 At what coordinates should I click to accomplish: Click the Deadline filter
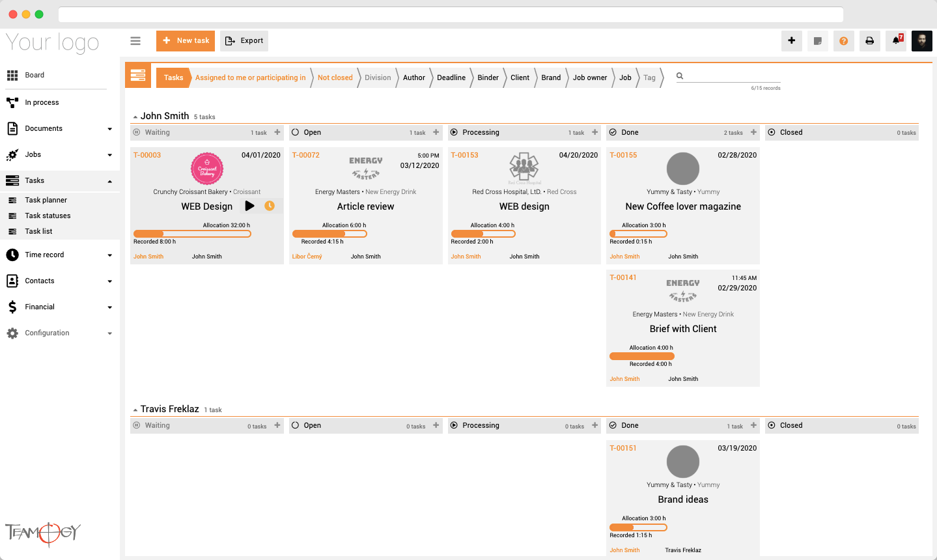tap(451, 77)
